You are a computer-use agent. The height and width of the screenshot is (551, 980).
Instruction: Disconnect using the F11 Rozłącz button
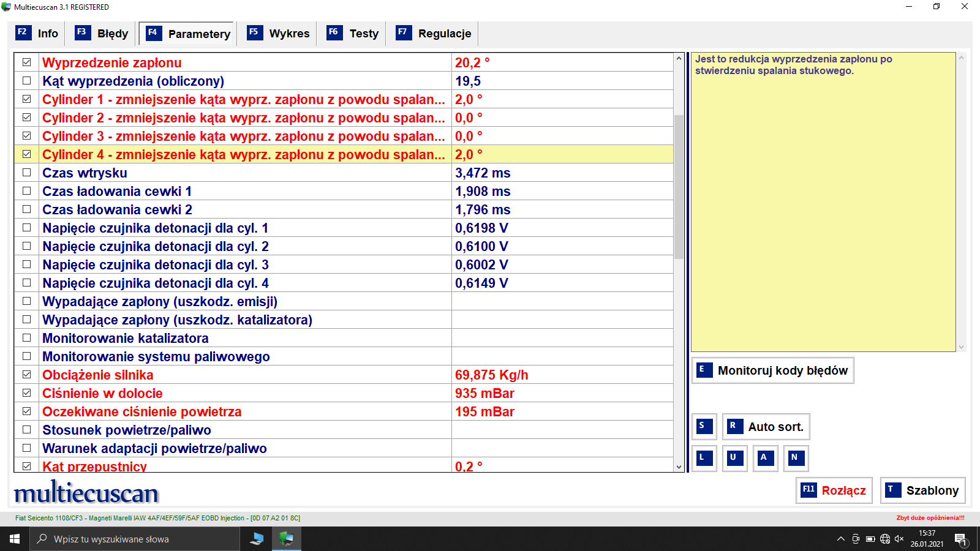pos(834,490)
